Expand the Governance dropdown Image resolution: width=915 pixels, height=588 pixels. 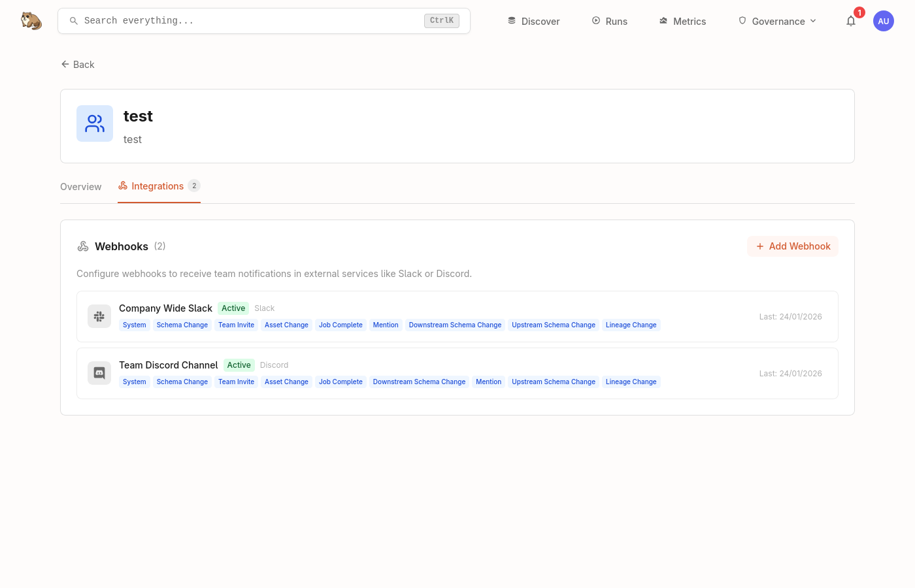click(x=777, y=21)
